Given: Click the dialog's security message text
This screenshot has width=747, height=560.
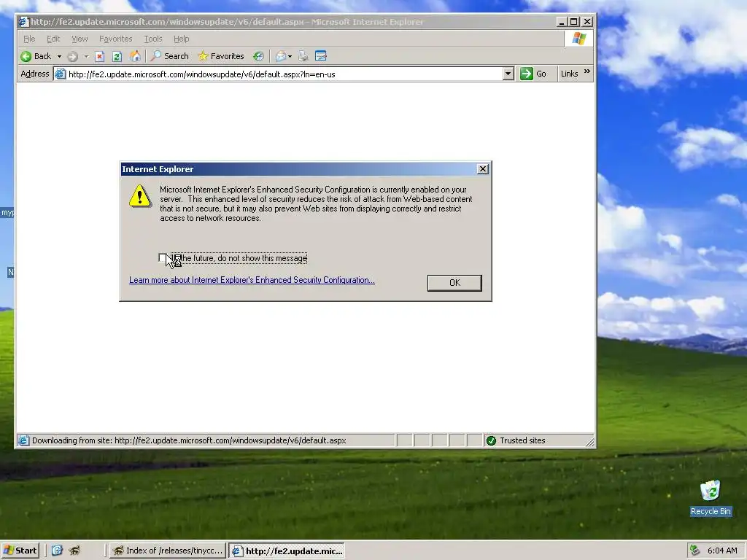Looking at the screenshot, I should (316, 204).
